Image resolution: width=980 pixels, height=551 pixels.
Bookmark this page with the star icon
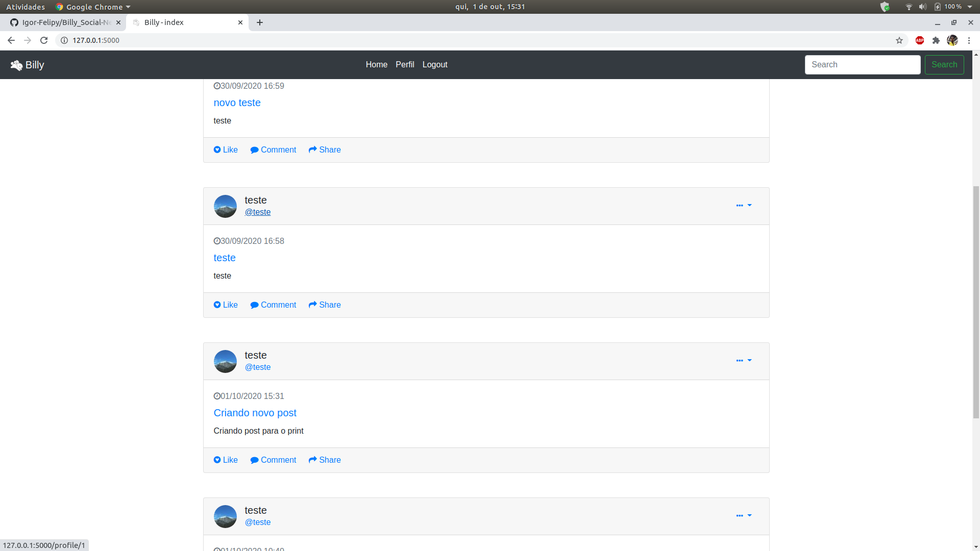(899, 40)
